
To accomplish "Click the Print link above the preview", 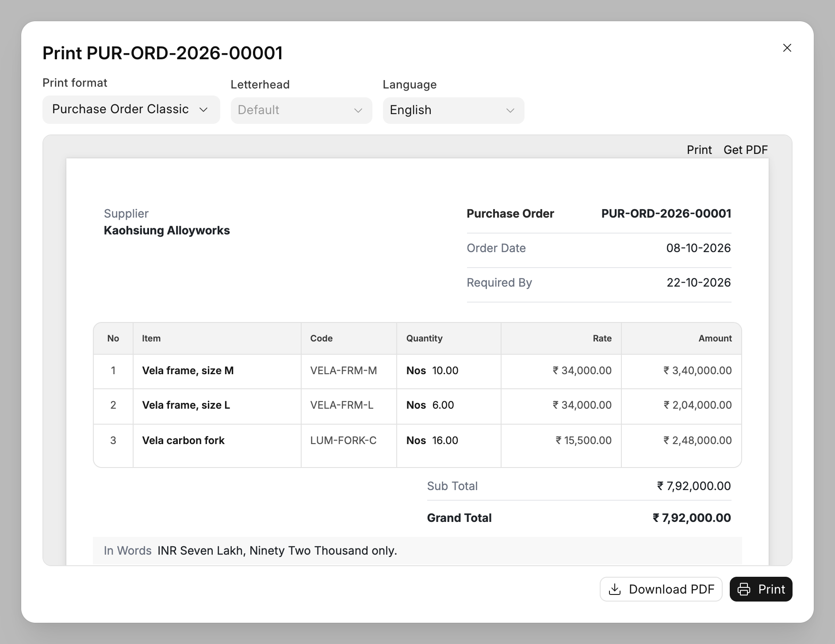I will coord(699,150).
